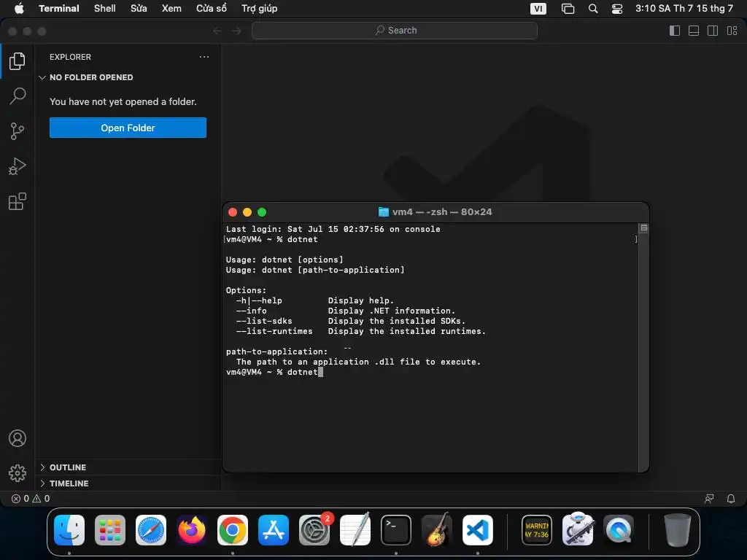
Task: Open Run and Debug view
Action: pos(18,166)
